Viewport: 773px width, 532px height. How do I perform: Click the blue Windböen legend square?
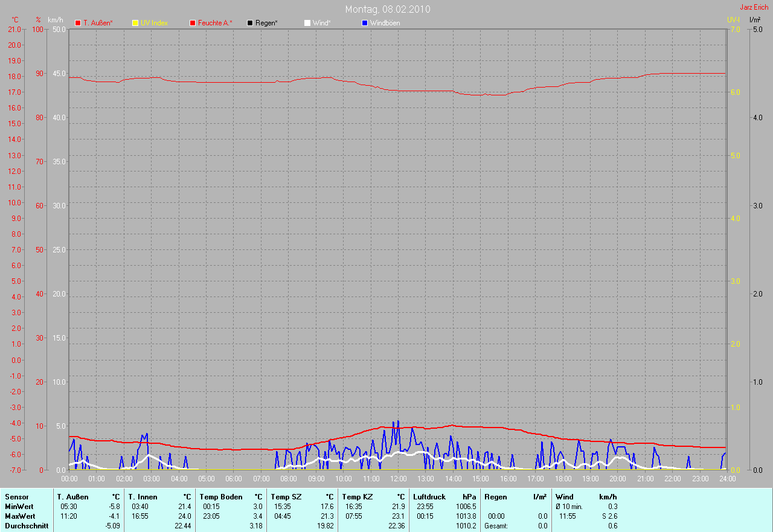pos(364,23)
